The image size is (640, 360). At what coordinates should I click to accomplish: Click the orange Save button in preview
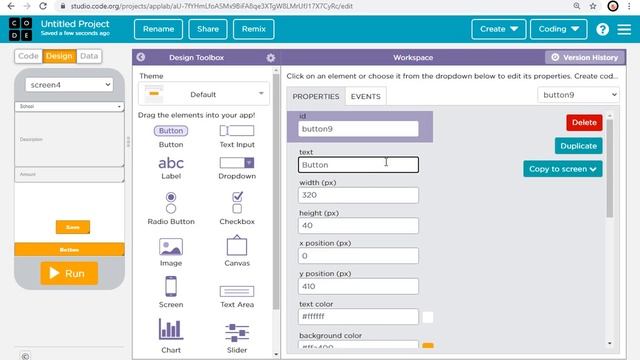[x=73, y=227]
